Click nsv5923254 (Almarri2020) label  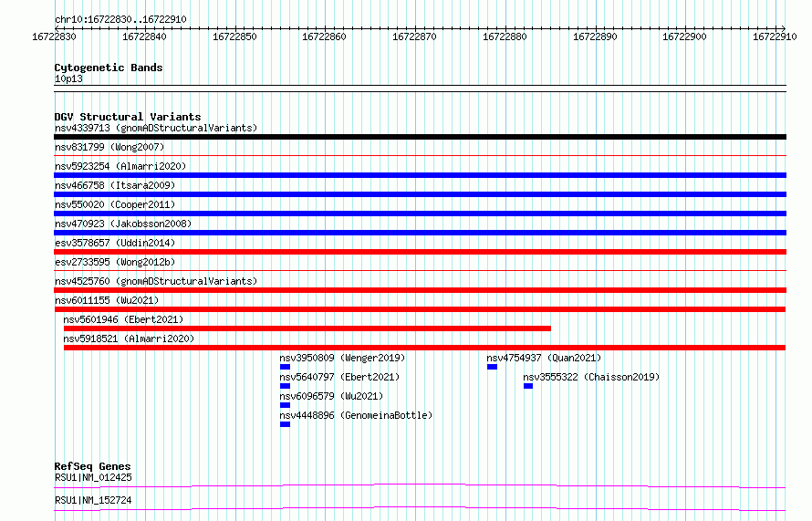[x=120, y=166]
